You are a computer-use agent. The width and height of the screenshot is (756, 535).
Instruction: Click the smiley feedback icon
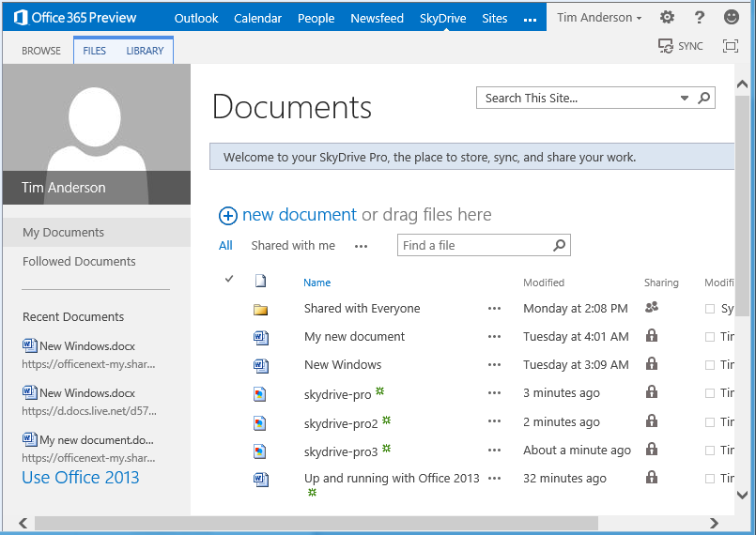732,17
